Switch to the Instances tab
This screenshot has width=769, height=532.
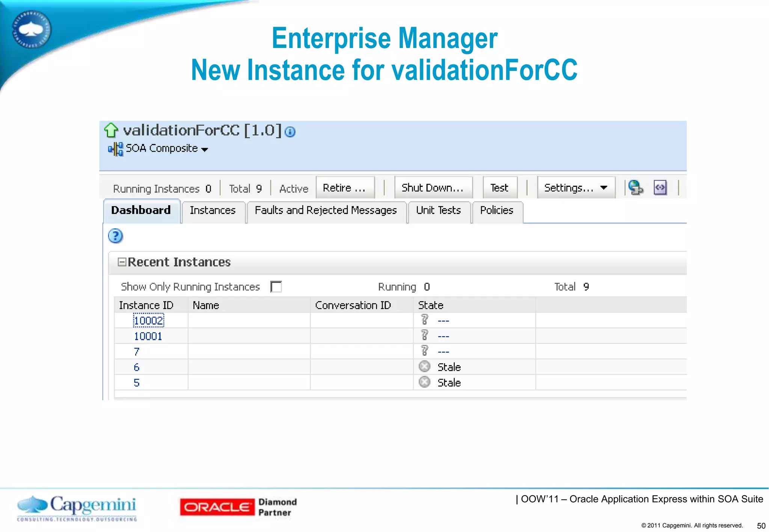(x=213, y=210)
